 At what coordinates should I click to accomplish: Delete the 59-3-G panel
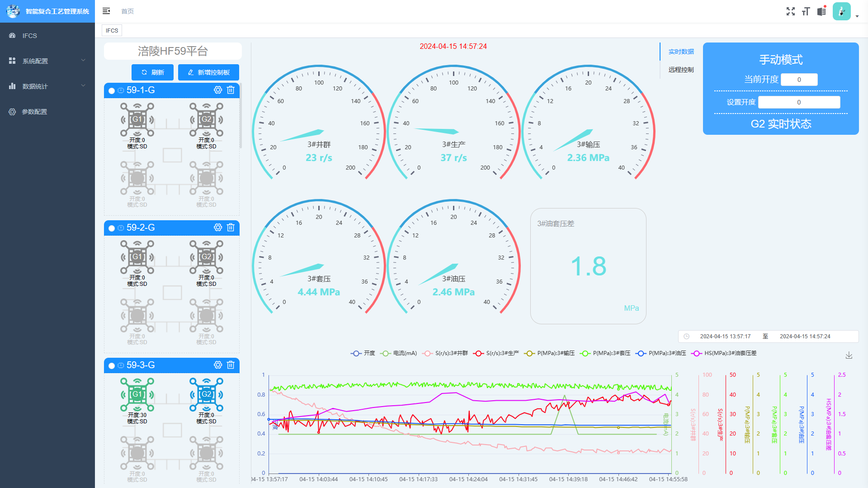coord(231,365)
